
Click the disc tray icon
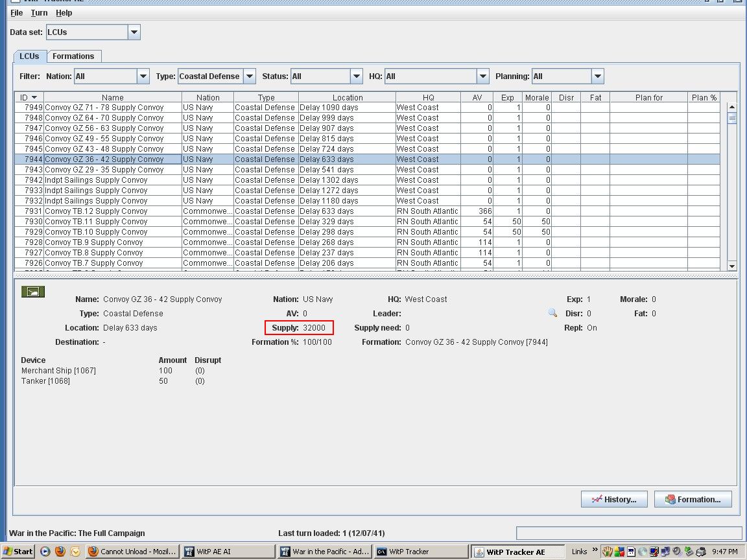[x=642, y=552]
